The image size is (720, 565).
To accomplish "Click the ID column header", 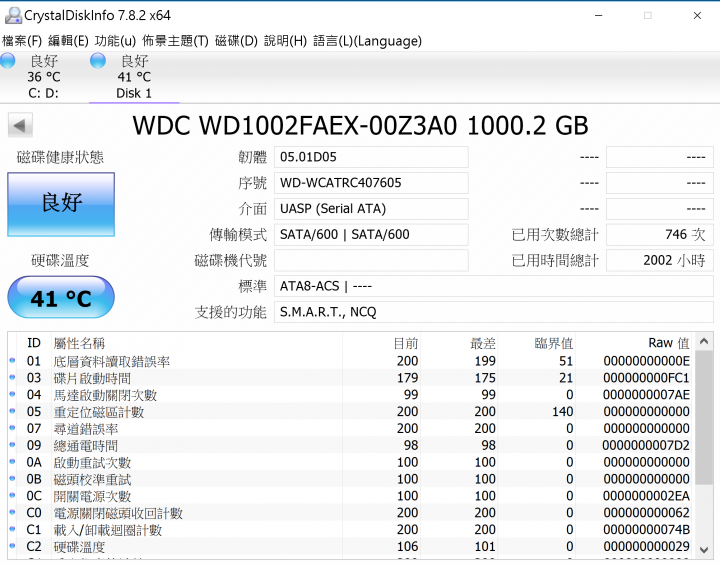I will coord(34,343).
